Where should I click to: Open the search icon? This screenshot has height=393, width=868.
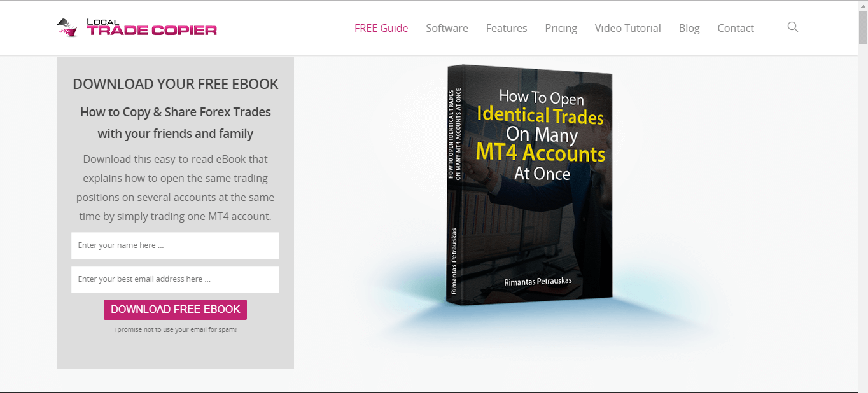pyautogui.click(x=792, y=27)
